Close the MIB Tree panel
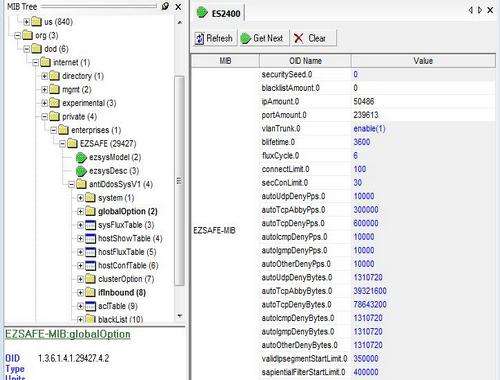This screenshot has width=500, height=380. click(x=178, y=6)
